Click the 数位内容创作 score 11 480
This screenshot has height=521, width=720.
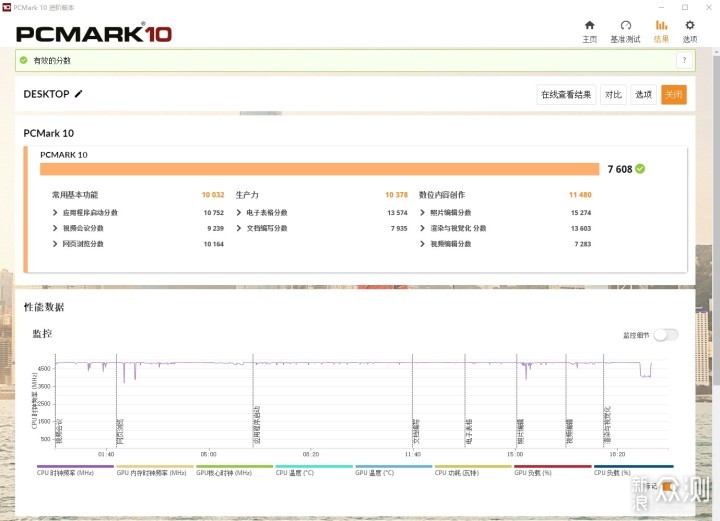point(580,195)
